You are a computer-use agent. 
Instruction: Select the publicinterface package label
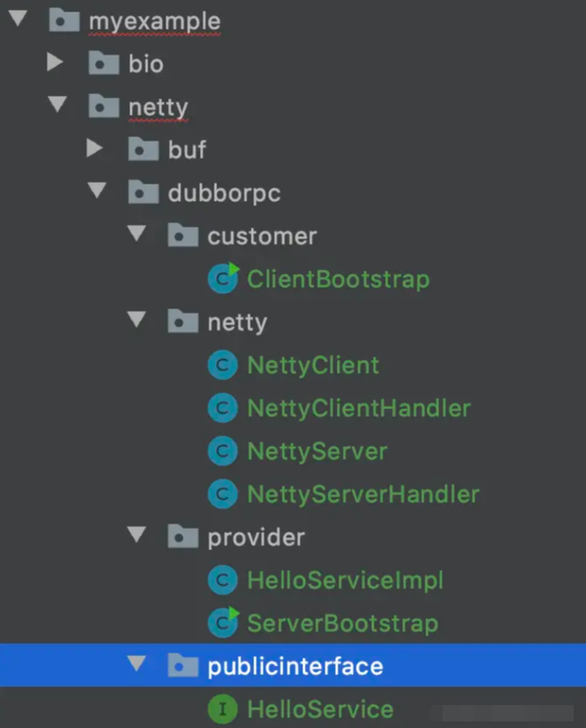pos(296,667)
